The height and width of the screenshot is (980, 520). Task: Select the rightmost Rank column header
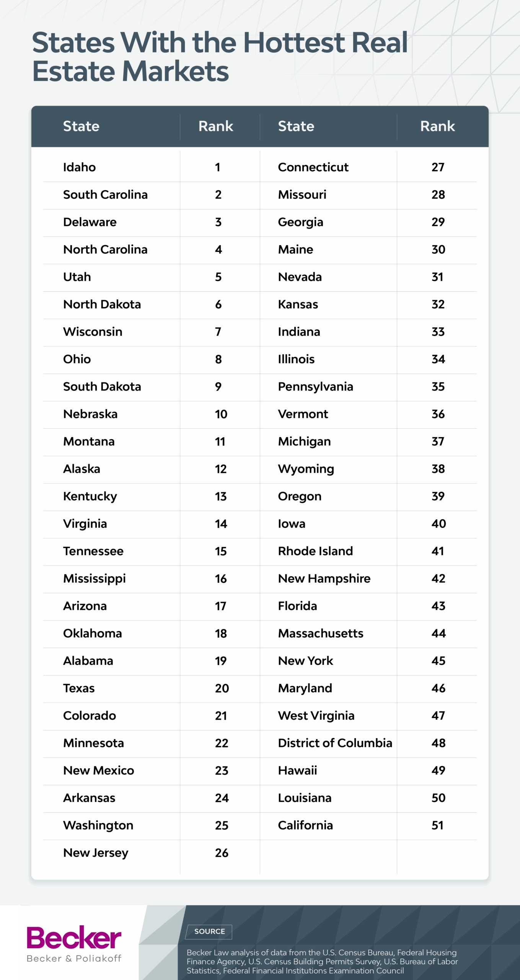click(437, 126)
